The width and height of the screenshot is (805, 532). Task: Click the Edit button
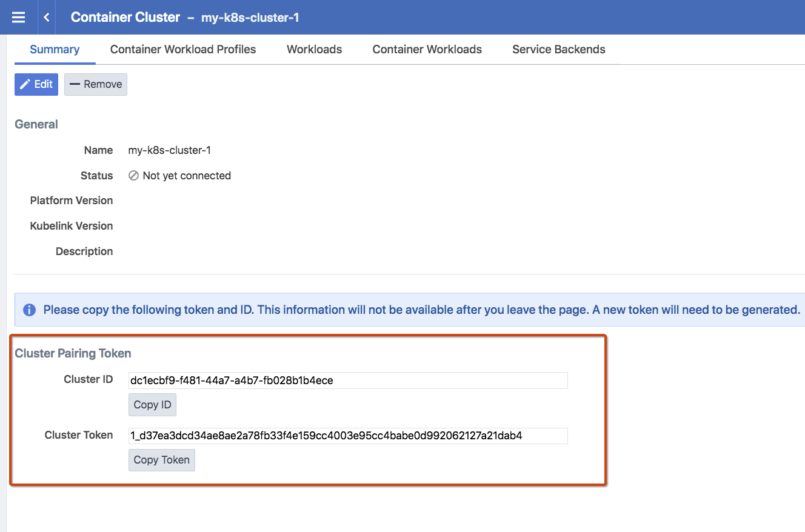click(36, 84)
